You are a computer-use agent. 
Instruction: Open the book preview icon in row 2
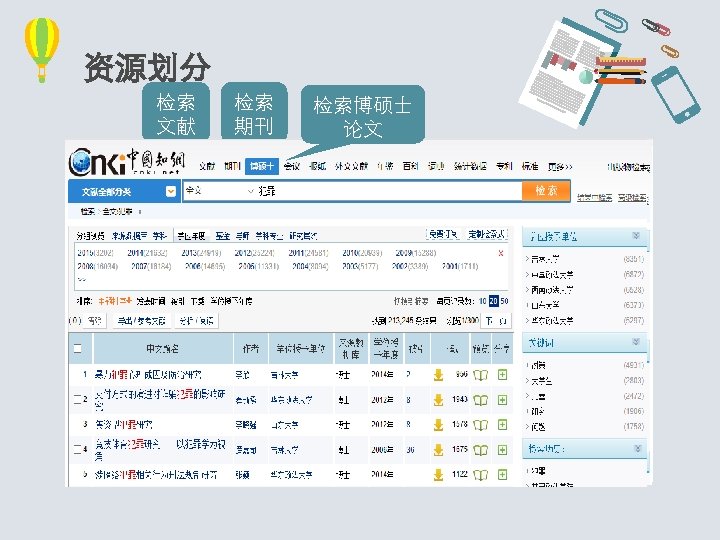pyautogui.click(x=480, y=400)
